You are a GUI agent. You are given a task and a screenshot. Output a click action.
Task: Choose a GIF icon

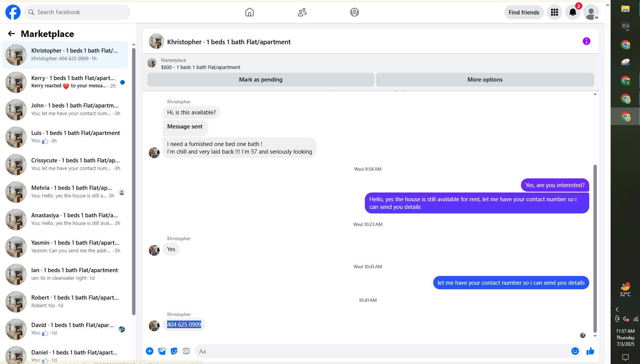point(186,351)
